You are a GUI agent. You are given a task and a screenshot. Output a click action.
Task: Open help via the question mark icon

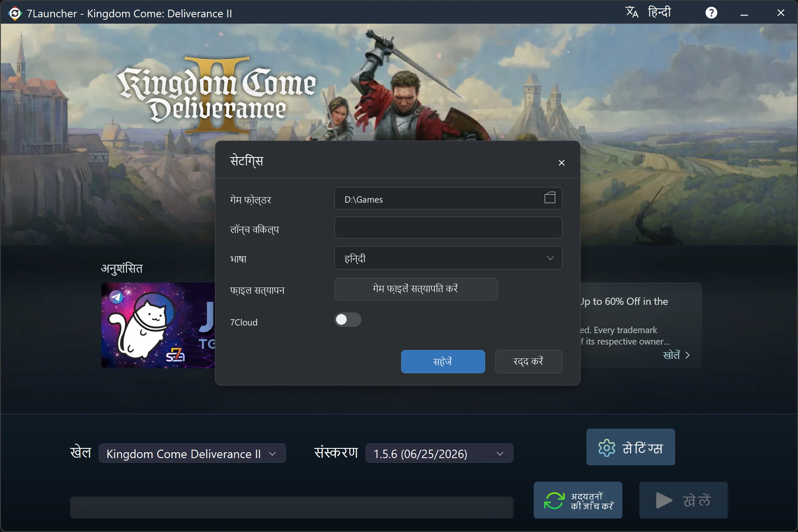click(711, 13)
